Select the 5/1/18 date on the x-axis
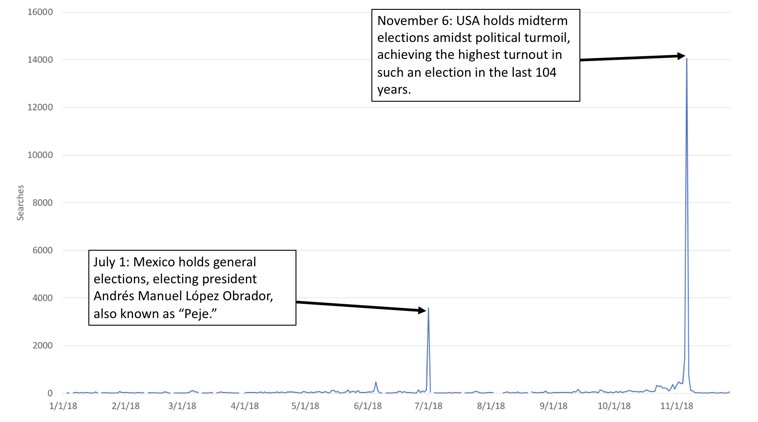 point(305,406)
